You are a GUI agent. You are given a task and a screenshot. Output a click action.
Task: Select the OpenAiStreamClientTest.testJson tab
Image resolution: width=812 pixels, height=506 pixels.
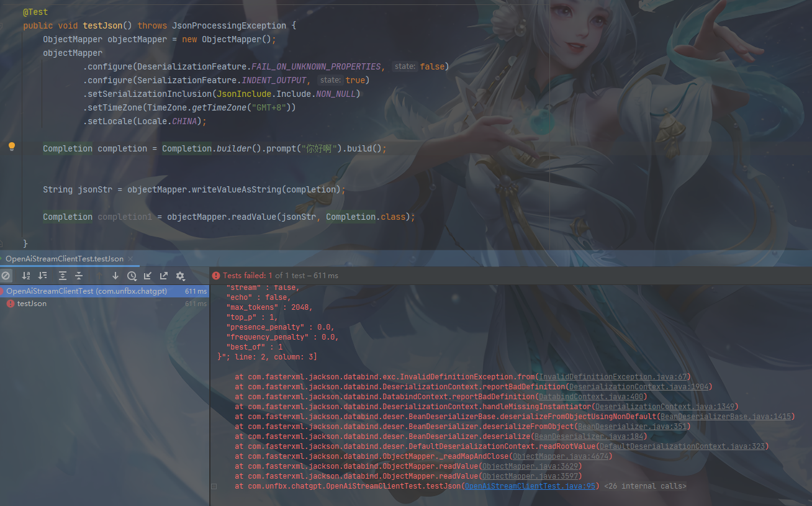coord(62,259)
